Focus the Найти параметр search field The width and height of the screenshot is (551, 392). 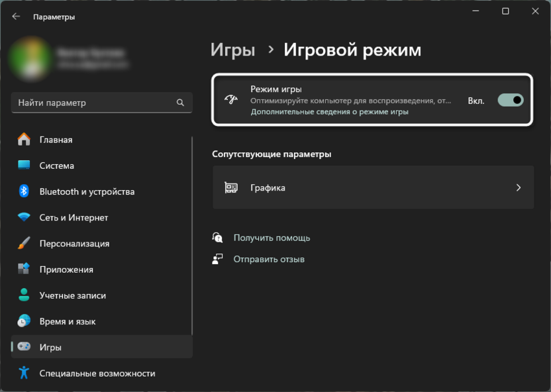pyautogui.click(x=93, y=103)
